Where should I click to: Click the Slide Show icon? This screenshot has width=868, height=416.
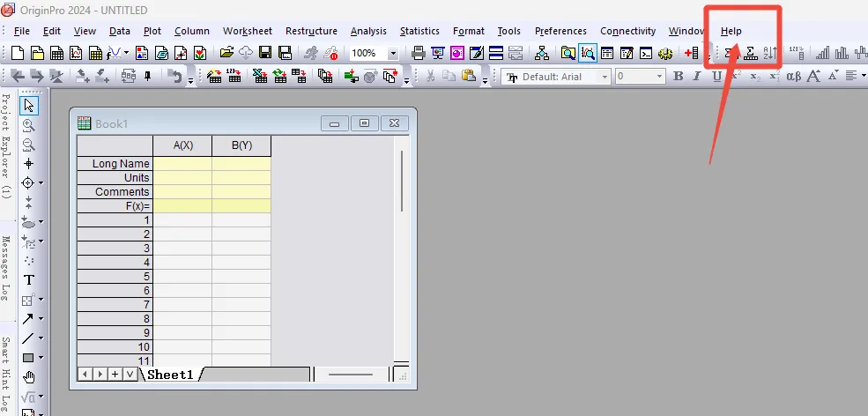(438, 53)
